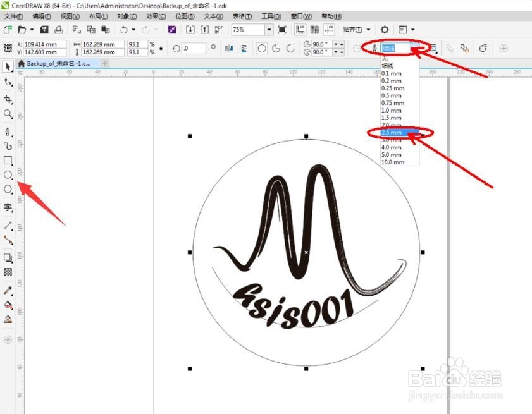Open the 视图 menu
This screenshot has height=414, width=532.
70,16
